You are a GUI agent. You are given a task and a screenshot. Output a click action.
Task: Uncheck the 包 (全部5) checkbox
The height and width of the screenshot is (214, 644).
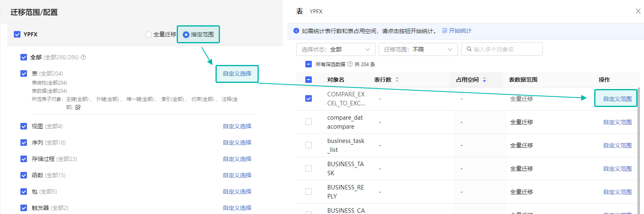24,192
